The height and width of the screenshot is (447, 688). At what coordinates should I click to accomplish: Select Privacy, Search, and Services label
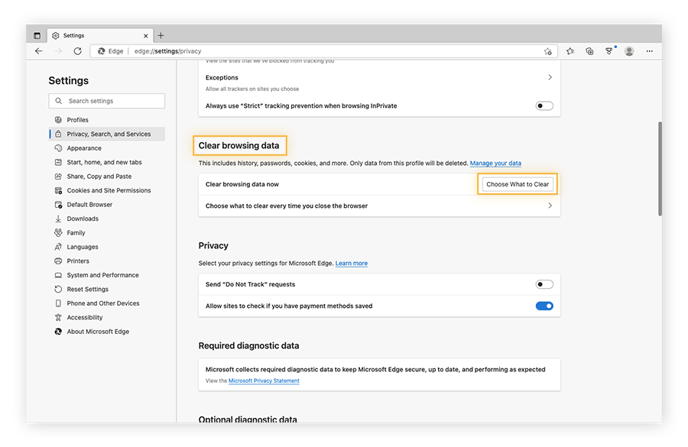pyautogui.click(x=109, y=134)
